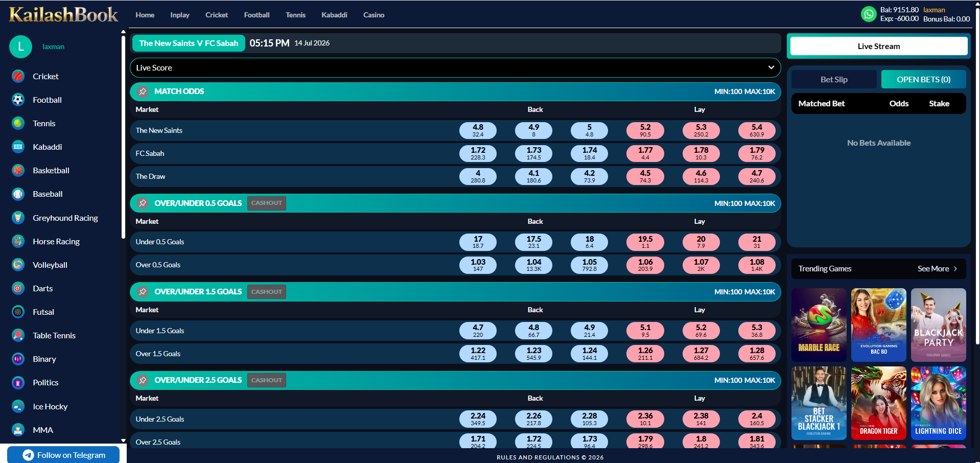This screenshot has width=980, height=463.
Task: Click the sidebar scrollbar up arrow
Action: pos(123,32)
